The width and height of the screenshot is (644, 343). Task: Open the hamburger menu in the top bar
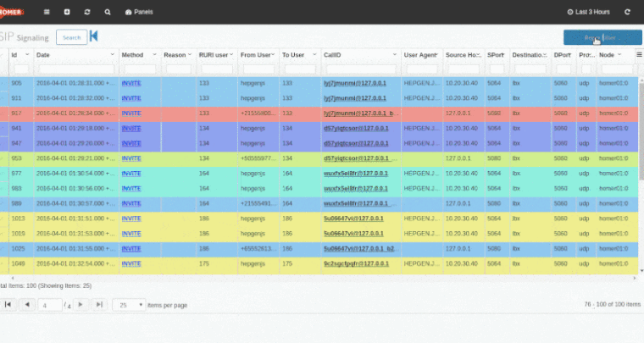pyautogui.click(x=46, y=13)
